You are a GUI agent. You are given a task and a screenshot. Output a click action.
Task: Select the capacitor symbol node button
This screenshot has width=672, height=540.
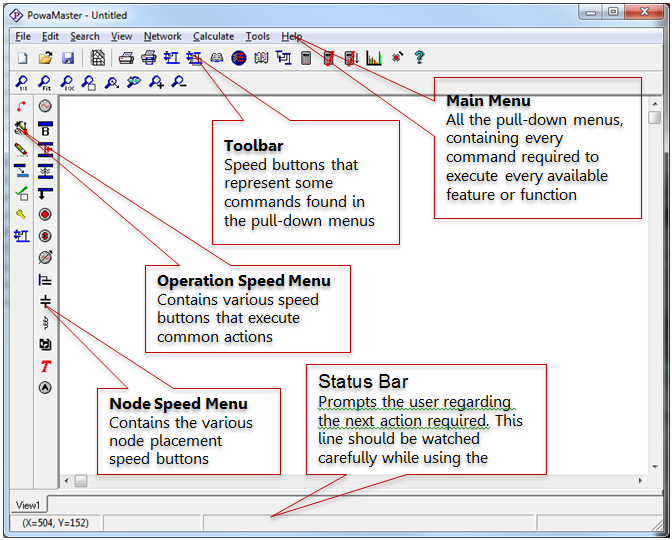[x=45, y=301]
